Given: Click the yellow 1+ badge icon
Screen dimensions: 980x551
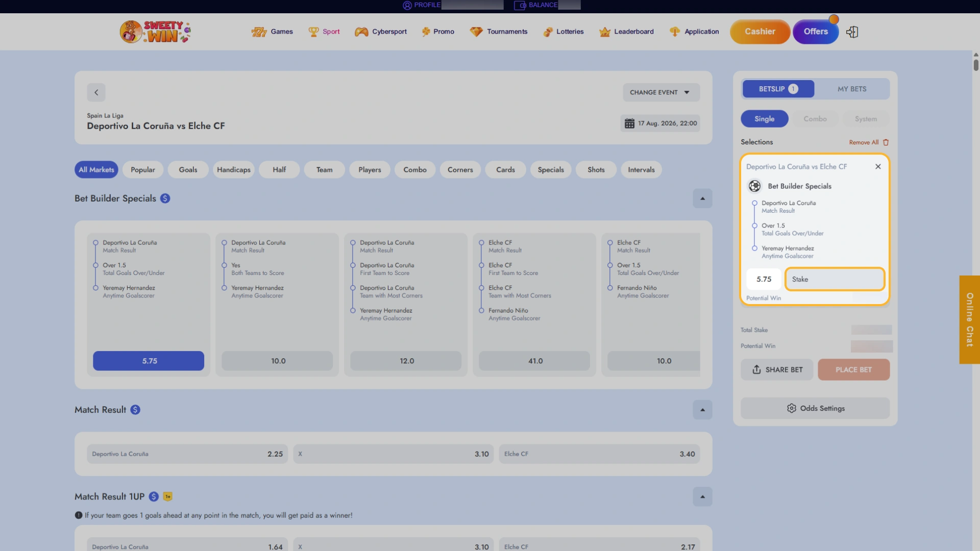Looking at the screenshot, I should (x=168, y=496).
